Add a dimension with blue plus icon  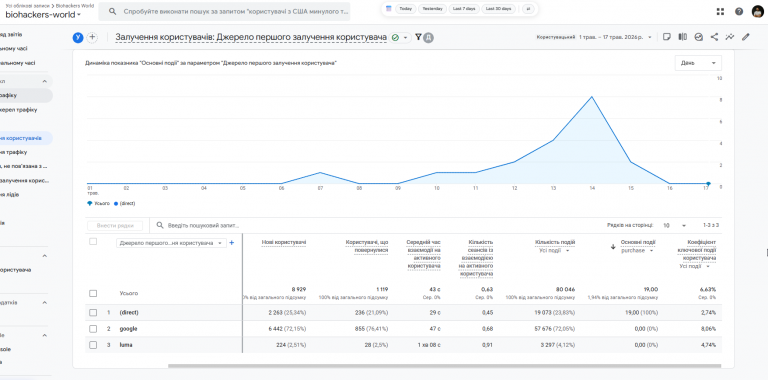tap(232, 242)
